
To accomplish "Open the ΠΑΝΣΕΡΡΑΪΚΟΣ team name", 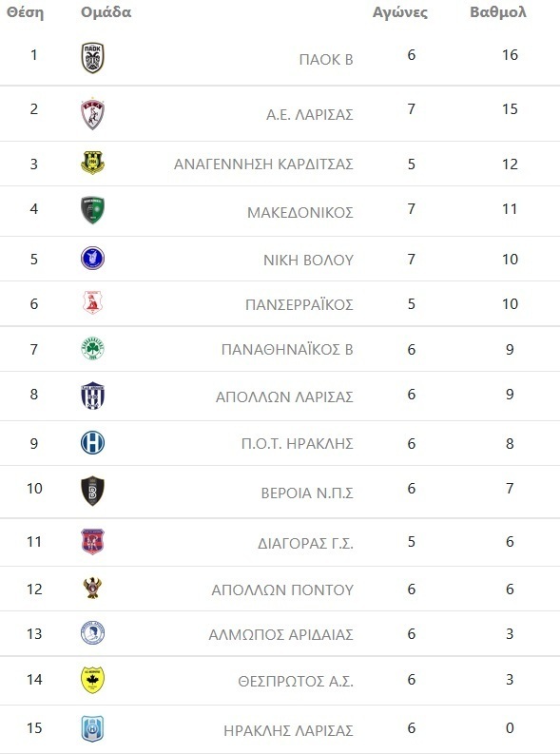I will (299, 305).
